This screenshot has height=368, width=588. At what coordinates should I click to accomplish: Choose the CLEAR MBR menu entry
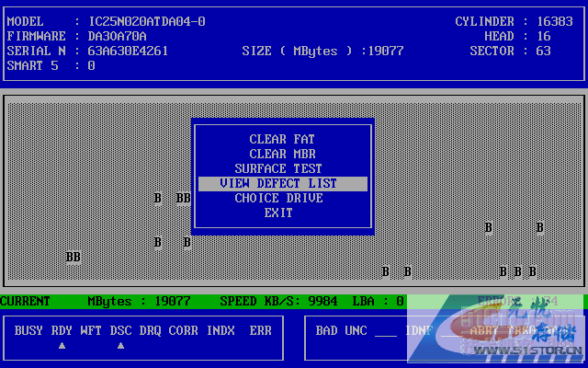pyautogui.click(x=282, y=154)
